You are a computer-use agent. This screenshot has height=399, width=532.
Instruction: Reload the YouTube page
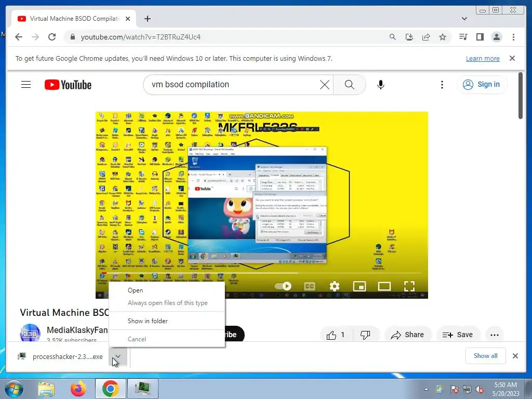coord(52,37)
